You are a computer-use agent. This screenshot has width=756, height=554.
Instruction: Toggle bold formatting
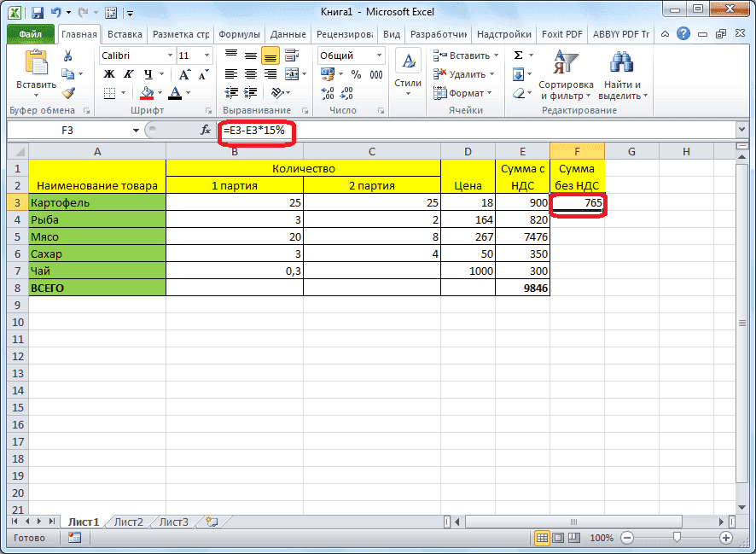point(108,73)
